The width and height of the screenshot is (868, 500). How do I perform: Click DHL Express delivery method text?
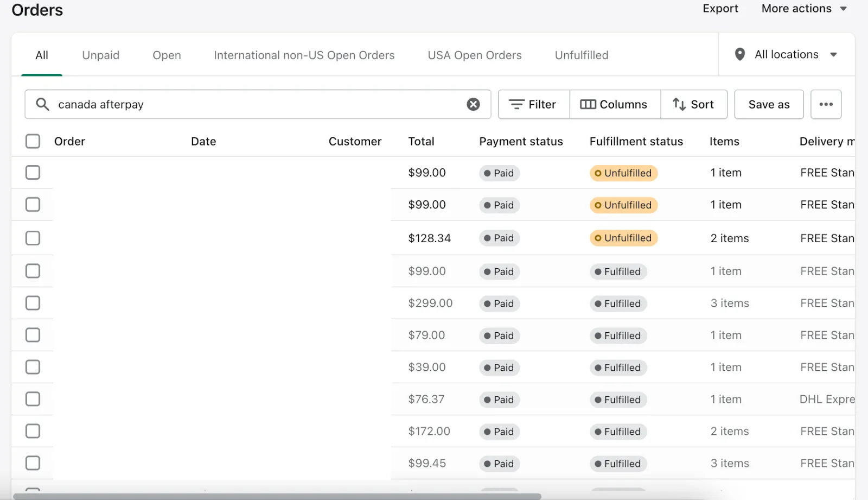point(827,399)
